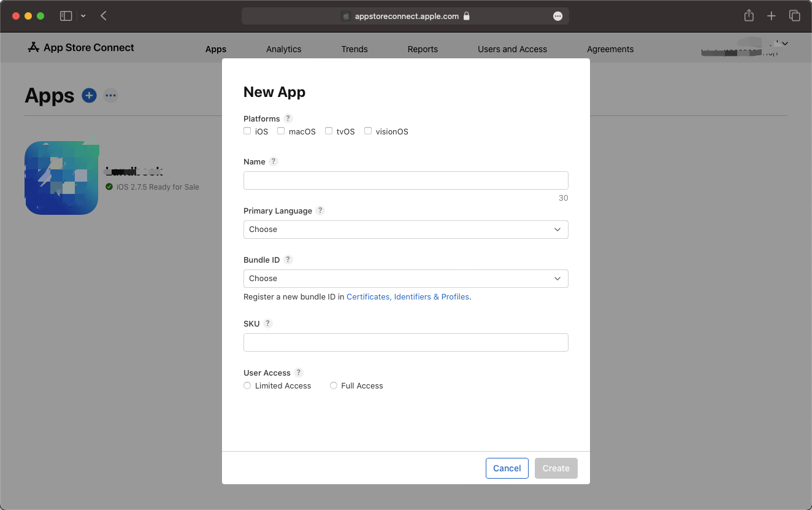Go to the Apps tab
Image resolution: width=812 pixels, height=510 pixels.
click(216, 49)
